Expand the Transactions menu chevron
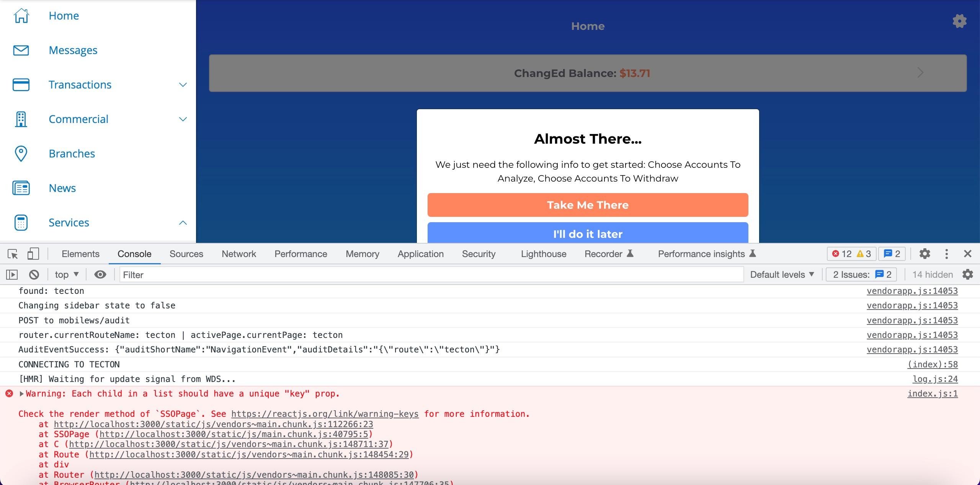 (183, 85)
